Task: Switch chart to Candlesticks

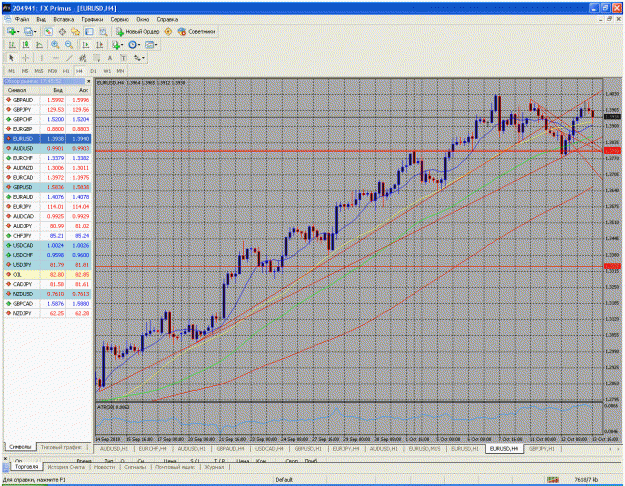Action: pos(26,45)
